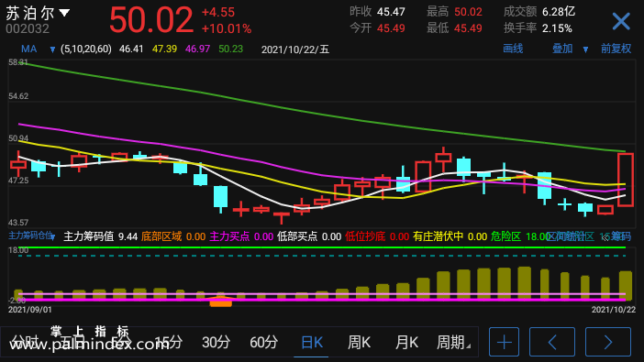Click the 昨收 value 45.47

(391, 12)
